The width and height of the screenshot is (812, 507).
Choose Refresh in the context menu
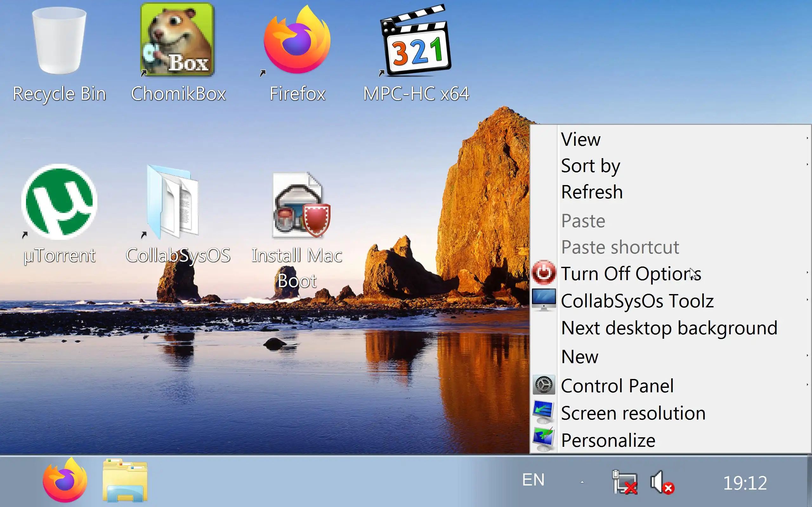[592, 192]
